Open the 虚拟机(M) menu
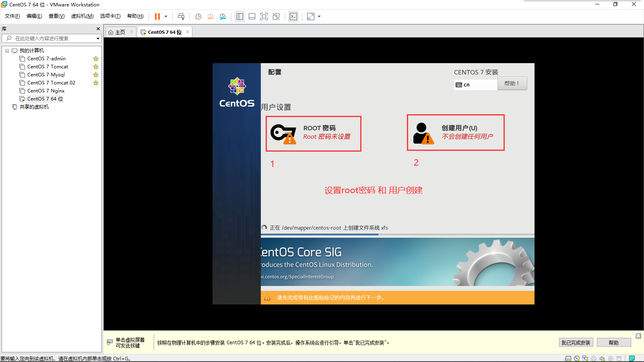This screenshot has width=644, height=362. click(x=82, y=16)
